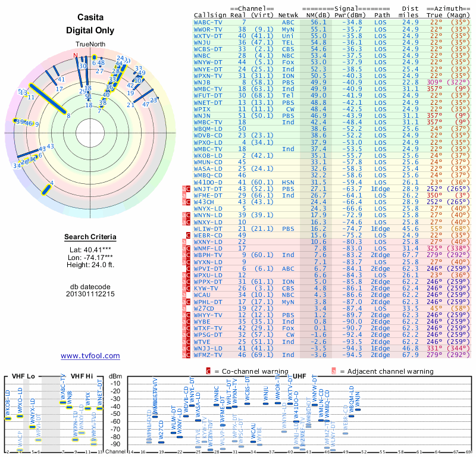476x457 pixels.
Task: Click the adjacent-channel badge beside WCAU
Action: point(184,295)
